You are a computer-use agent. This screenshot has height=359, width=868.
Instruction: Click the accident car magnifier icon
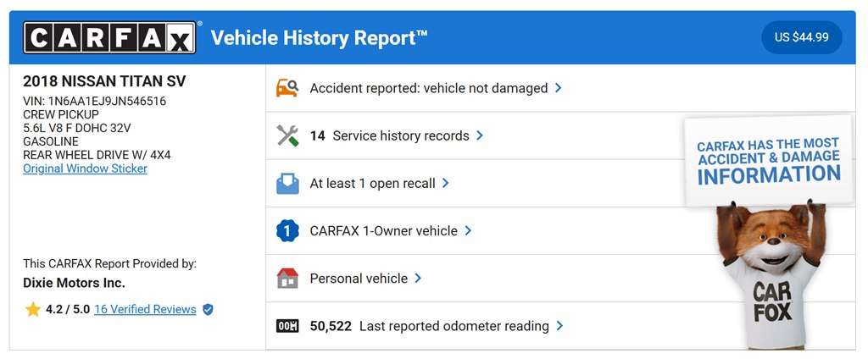tap(287, 88)
